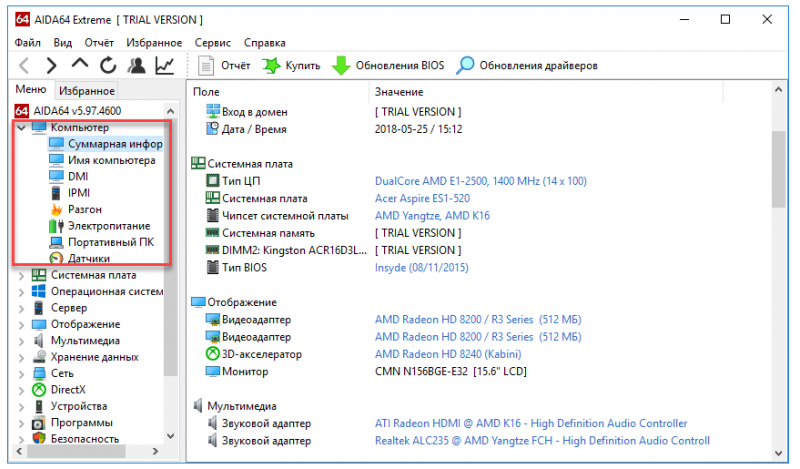Screen dimensions: 800x469
Task: Click the Устройства devices icon in tree
Action: 39,406
